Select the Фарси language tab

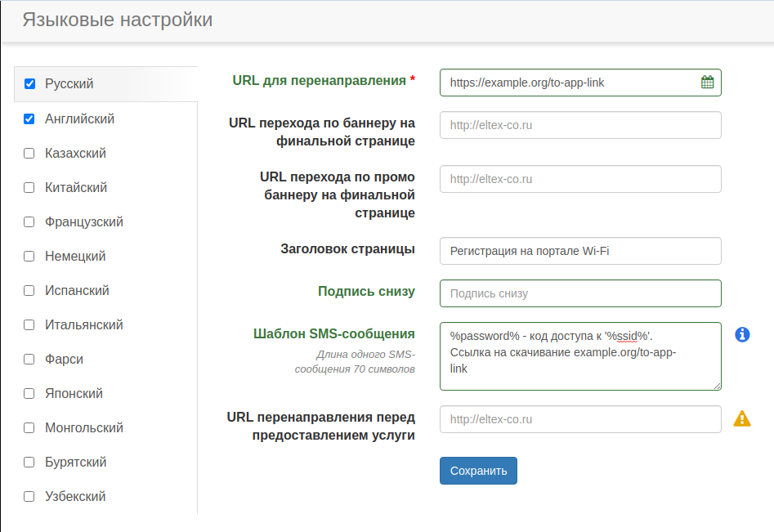pyautogui.click(x=65, y=360)
